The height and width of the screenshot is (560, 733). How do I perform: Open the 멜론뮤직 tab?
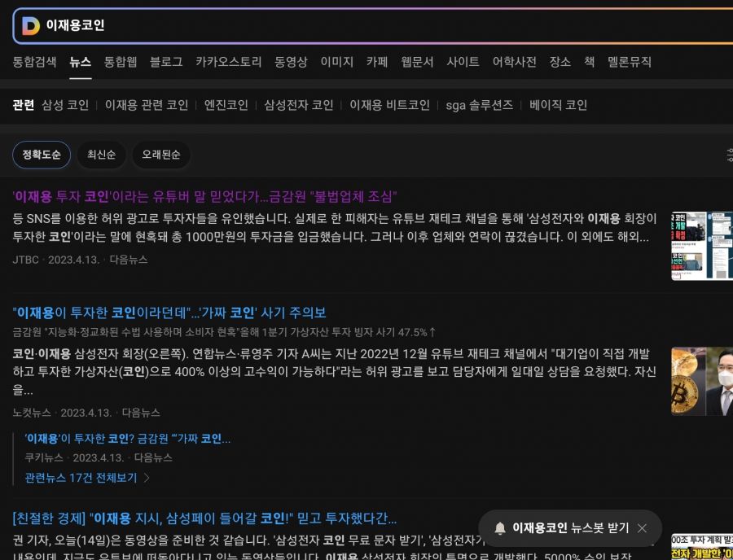630,62
